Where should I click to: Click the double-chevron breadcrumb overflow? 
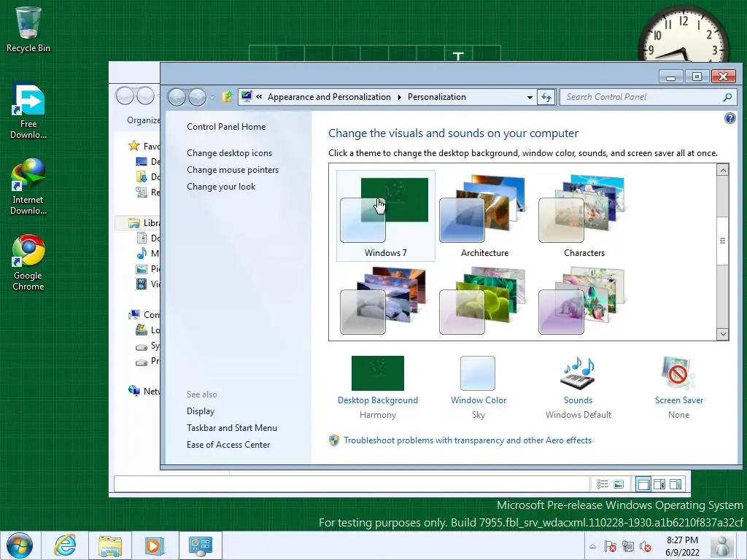coord(259,97)
